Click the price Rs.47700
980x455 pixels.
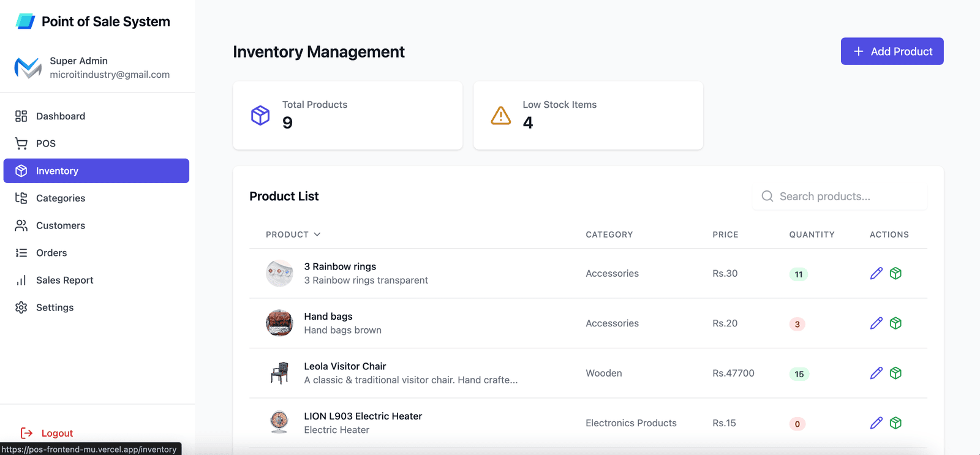tap(733, 373)
